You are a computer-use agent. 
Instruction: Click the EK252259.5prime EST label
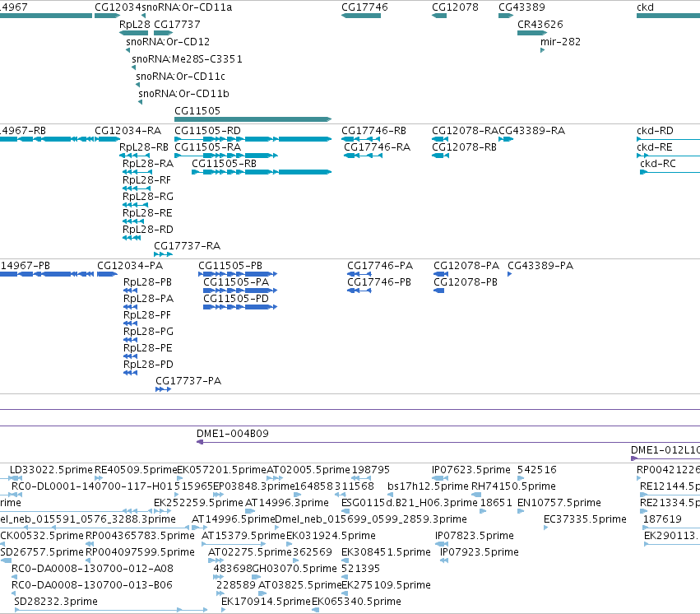pos(199,503)
